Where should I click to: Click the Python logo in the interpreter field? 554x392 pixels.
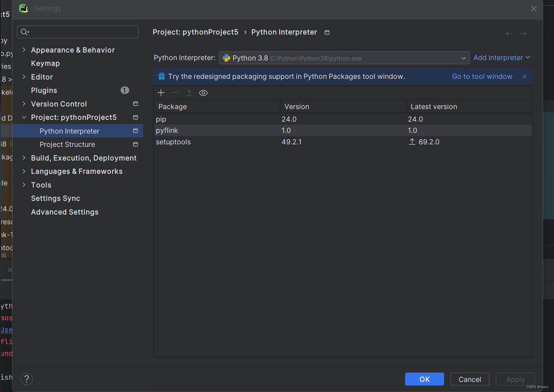226,58
